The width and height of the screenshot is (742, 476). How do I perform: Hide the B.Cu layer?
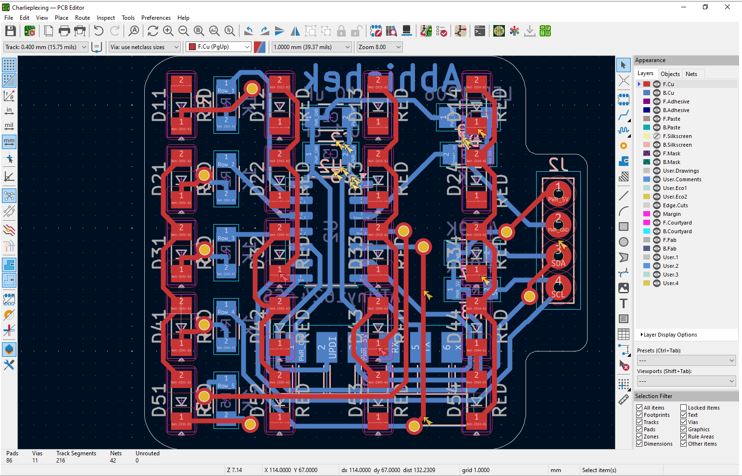click(x=657, y=93)
